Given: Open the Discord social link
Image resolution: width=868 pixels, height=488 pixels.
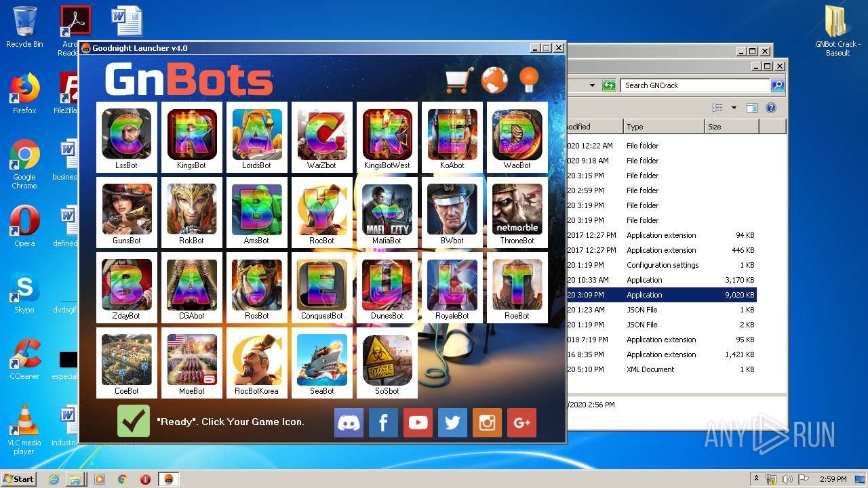Looking at the screenshot, I should point(349,422).
